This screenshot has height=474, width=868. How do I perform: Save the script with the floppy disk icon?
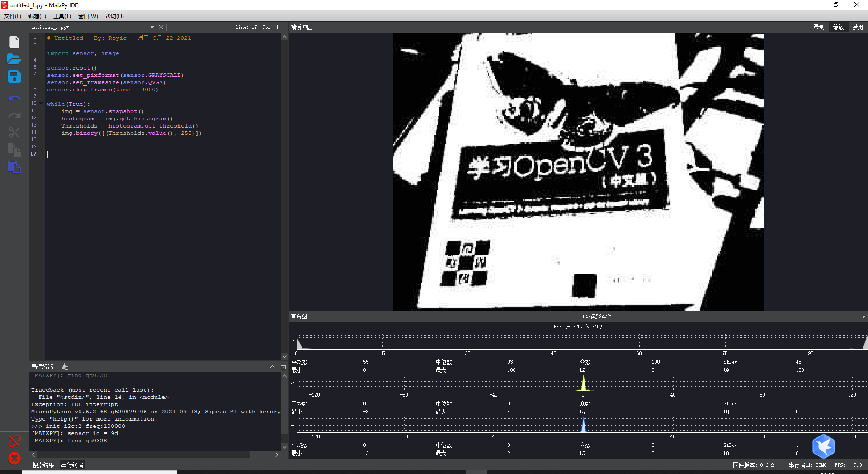(x=14, y=76)
